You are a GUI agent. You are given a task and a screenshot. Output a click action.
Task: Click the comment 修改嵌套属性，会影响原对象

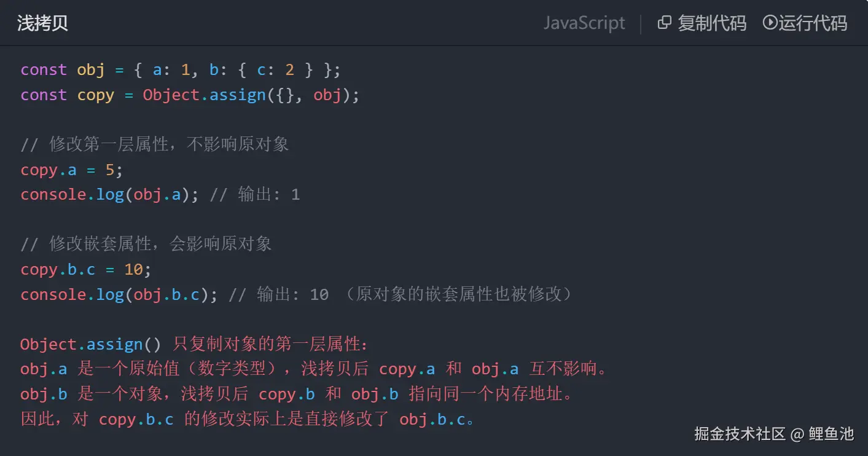click(x=146, y=245)
